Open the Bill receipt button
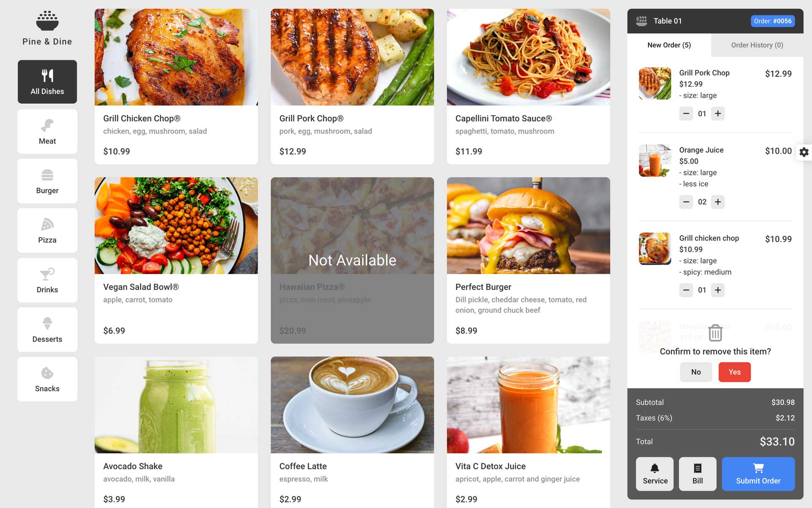Screen dimensions: 812x508 [697, 474]
